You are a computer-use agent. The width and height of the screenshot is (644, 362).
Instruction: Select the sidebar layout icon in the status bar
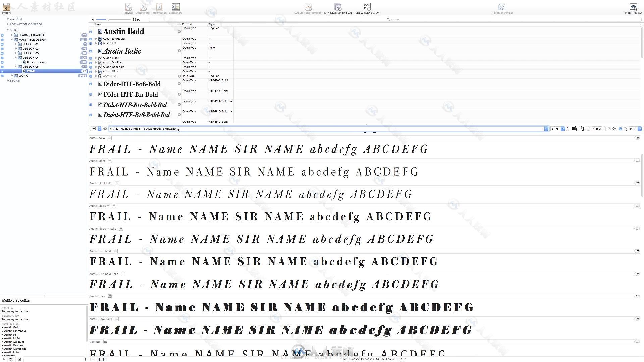[105, 359]
